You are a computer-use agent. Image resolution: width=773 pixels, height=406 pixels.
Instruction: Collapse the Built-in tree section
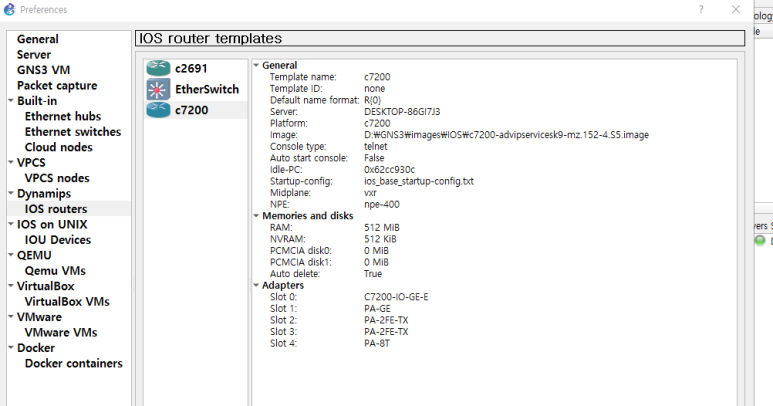pos(10,101)
